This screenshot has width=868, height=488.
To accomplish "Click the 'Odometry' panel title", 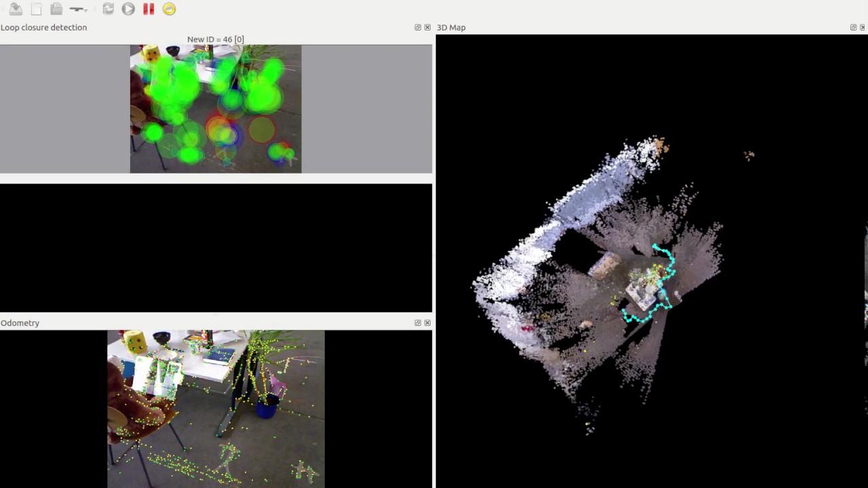I will click(20, 323).
